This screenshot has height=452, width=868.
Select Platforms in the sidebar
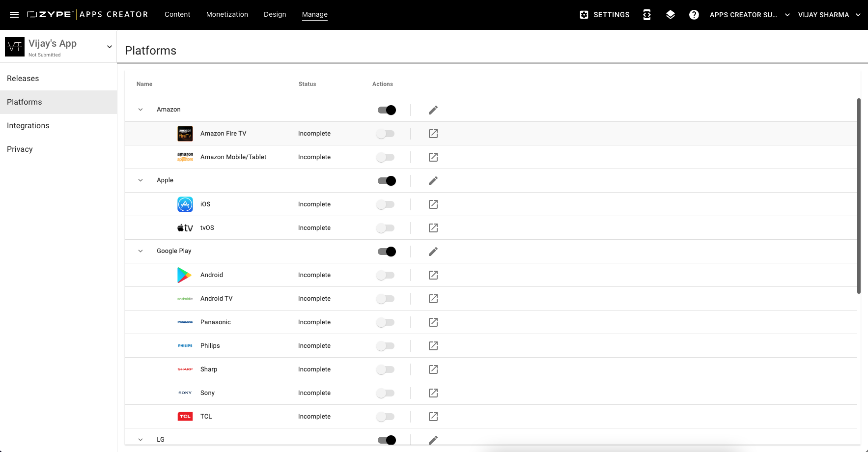[x=58, y=102]
